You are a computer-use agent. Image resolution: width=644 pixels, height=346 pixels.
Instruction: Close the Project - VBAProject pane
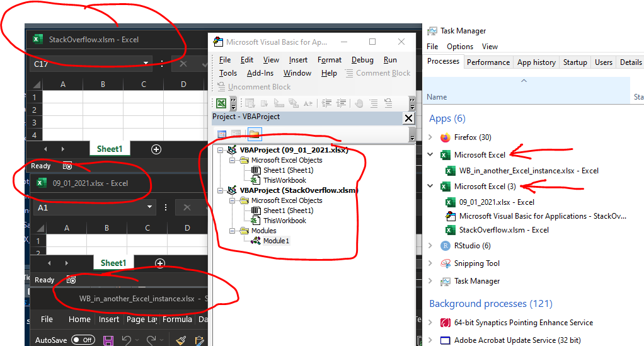click(408, 118)
